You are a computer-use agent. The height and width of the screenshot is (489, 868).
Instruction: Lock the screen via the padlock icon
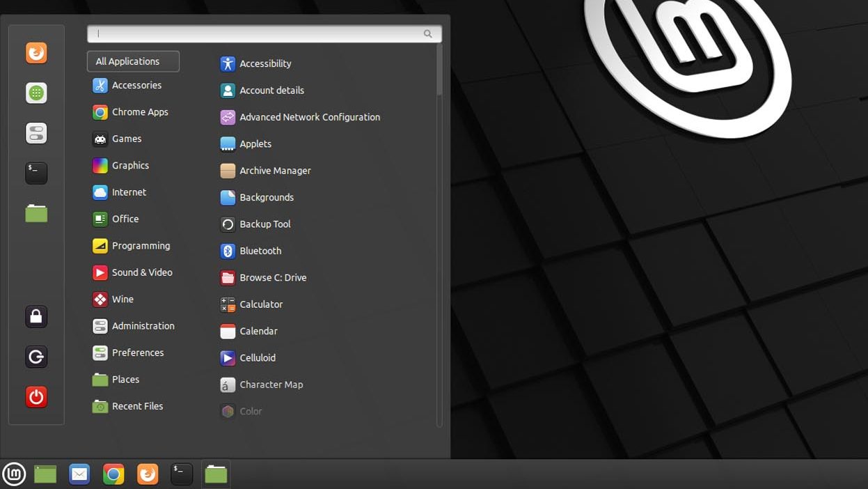click(x=35, y=316)
